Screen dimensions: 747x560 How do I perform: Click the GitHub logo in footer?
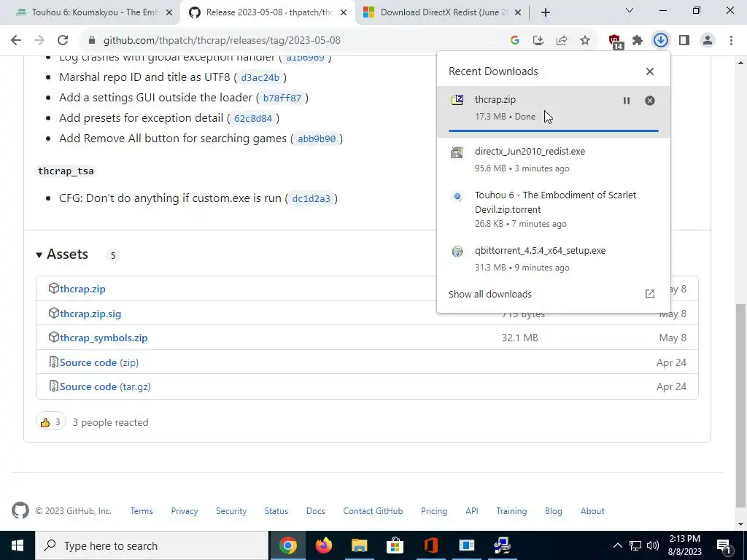pos(20,511)
